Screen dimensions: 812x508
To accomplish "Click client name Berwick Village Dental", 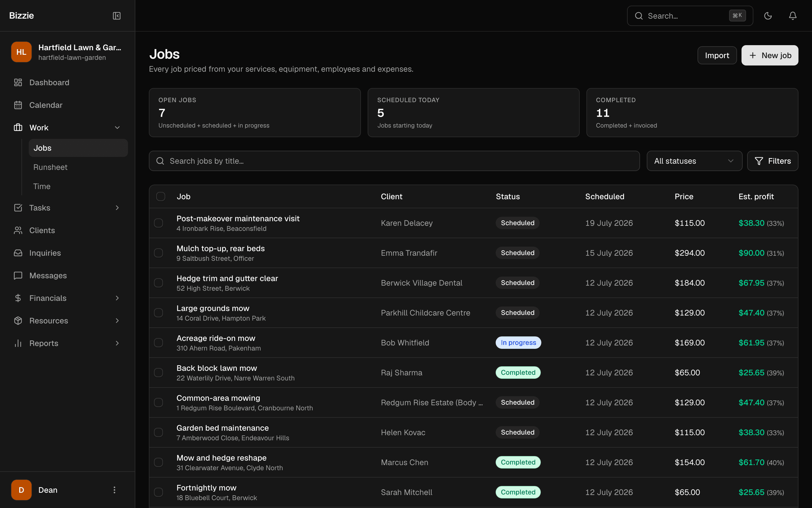I will (x=422, y=283).
